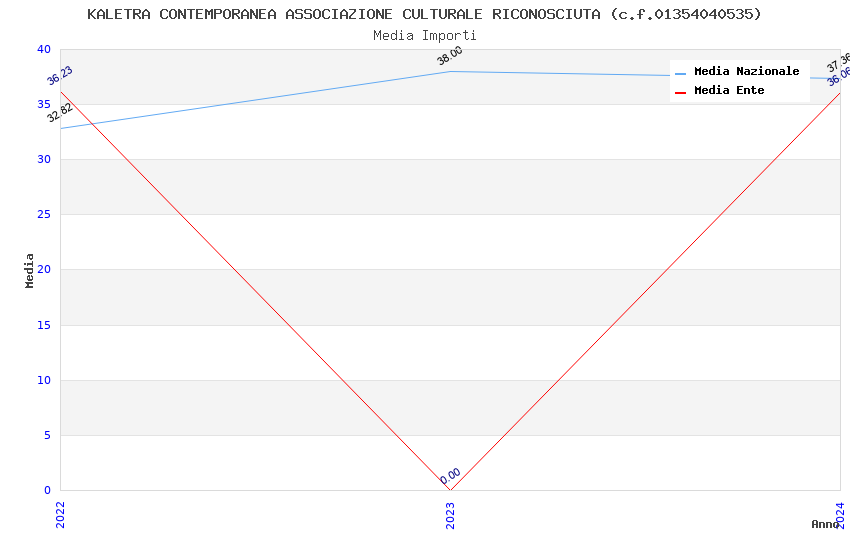
Task: Click the 0.00 data label
Action: point(450,476)
